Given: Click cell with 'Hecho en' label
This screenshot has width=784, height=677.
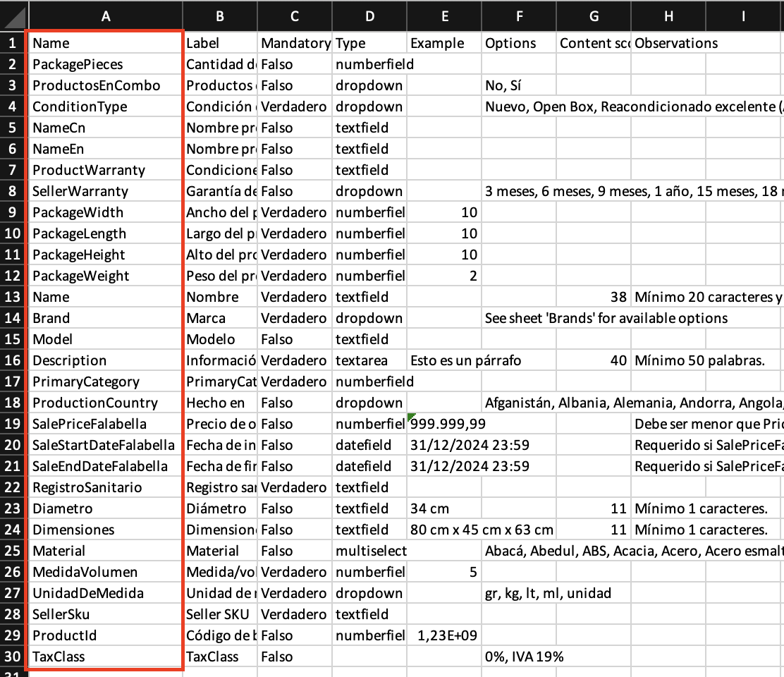Looking at the screenshot, I should point(220,403).
